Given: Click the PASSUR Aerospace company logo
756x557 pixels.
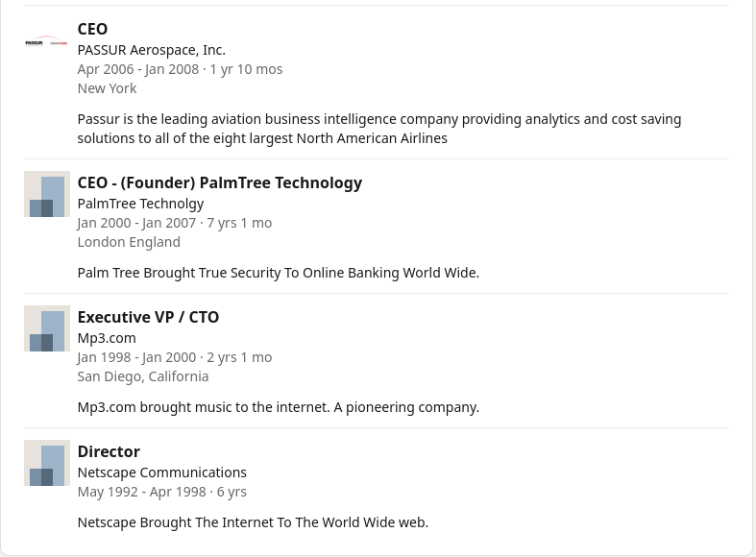Looking at the screenshot, I should click(46, 42).
